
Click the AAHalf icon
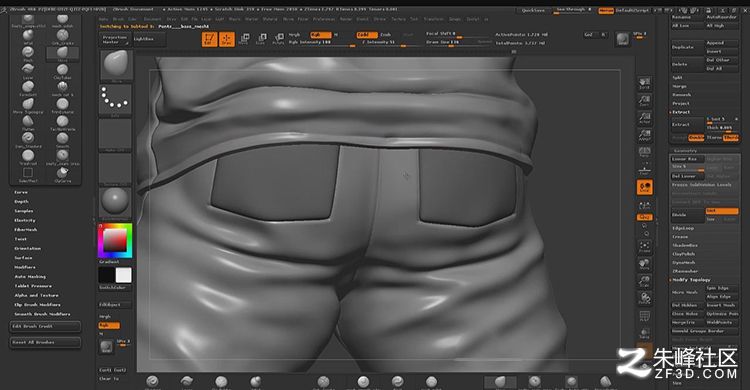pos(644,135)
